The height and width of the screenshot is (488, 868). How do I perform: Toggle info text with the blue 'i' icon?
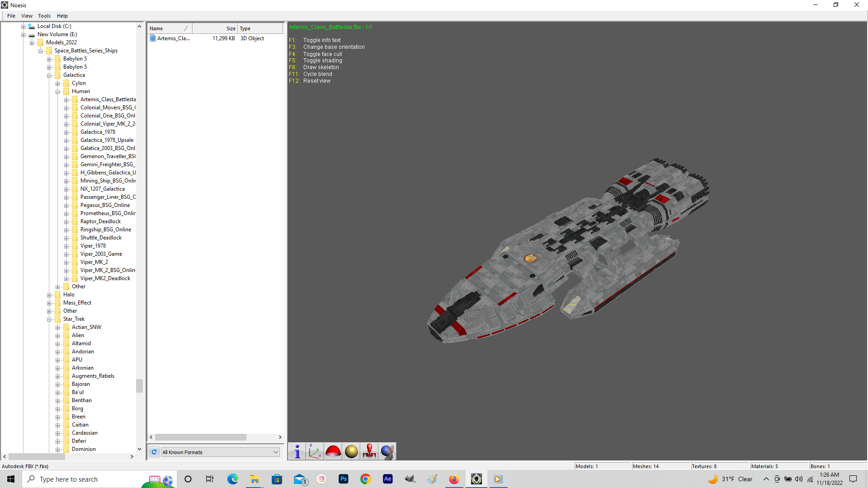[297, 451]
